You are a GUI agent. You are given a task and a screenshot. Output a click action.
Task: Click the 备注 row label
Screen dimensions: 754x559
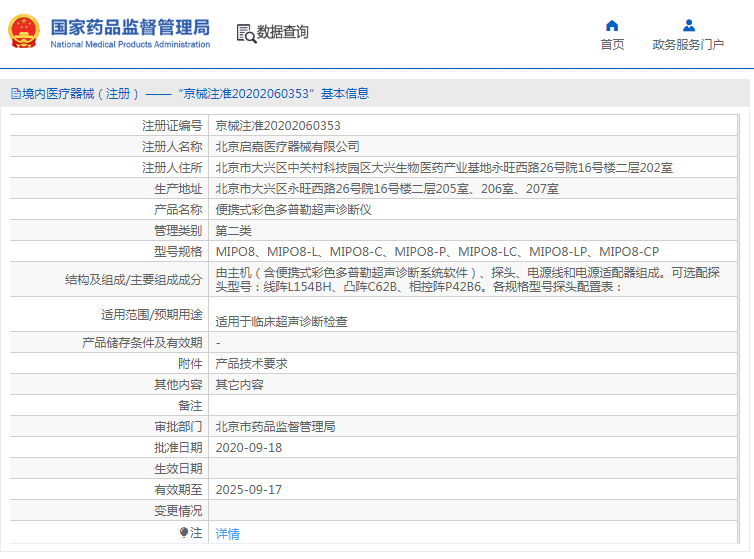click(x=190, y=406)
